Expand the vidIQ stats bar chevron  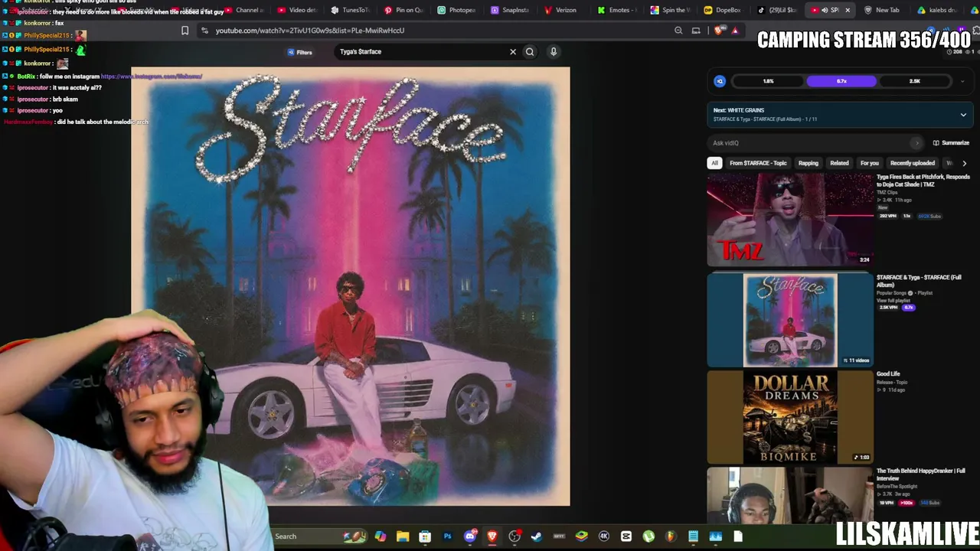click(962, 81)
